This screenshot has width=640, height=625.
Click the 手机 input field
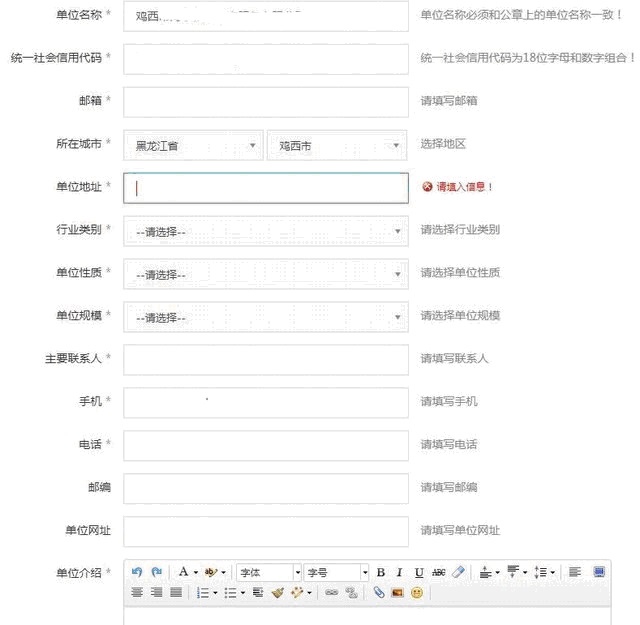coord(265,402)
